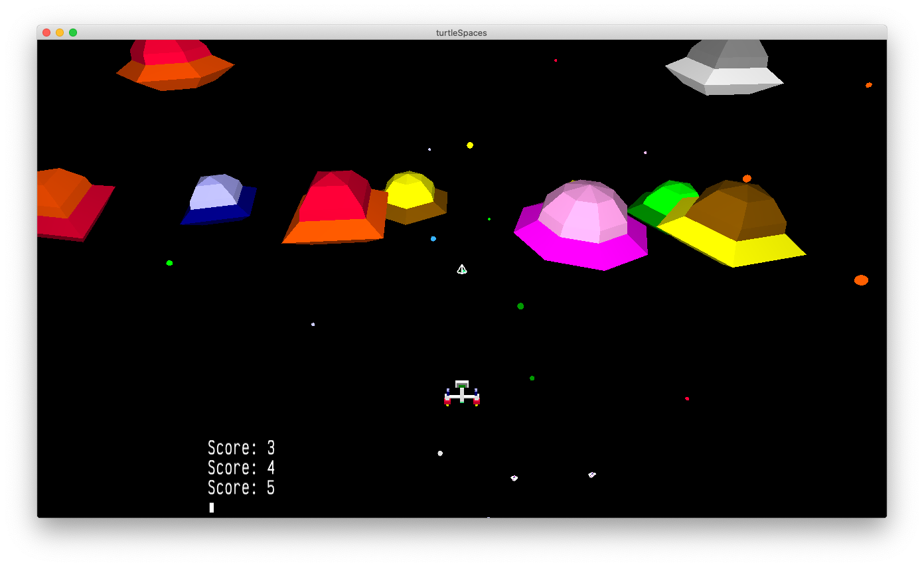Select the brown-domed UFO with yellow base
The image size is (924, 567).
pos(733,224)
